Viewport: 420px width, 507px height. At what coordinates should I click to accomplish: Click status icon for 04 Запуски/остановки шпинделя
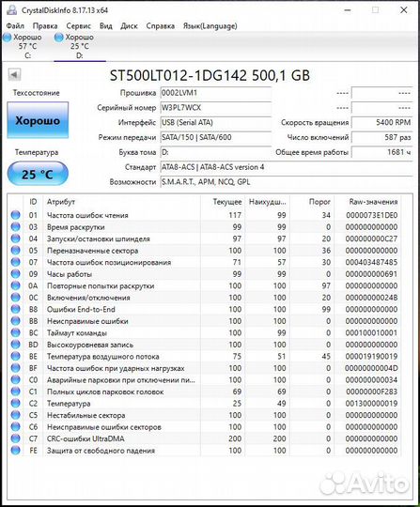[x=15, y=238]
